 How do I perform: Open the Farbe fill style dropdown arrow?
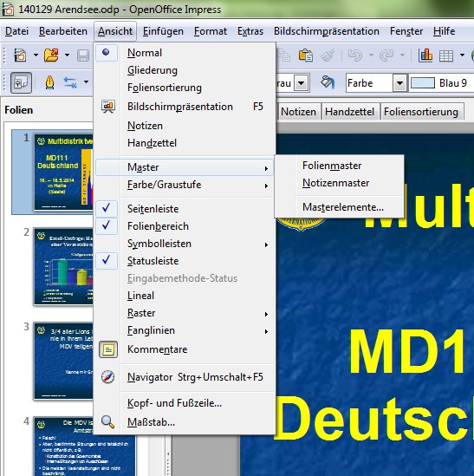(399, 83)
